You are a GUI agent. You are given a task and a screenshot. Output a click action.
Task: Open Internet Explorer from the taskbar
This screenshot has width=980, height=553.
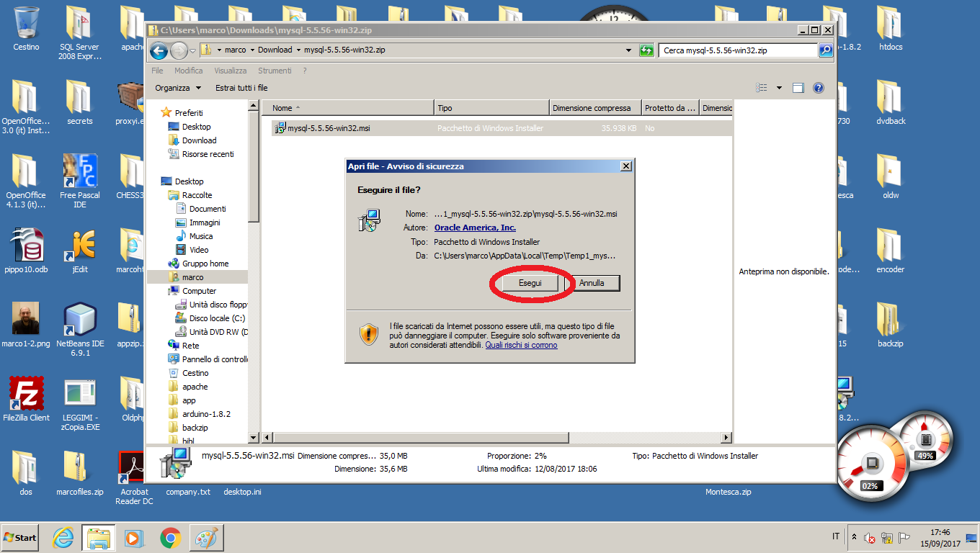pos(64,537)
